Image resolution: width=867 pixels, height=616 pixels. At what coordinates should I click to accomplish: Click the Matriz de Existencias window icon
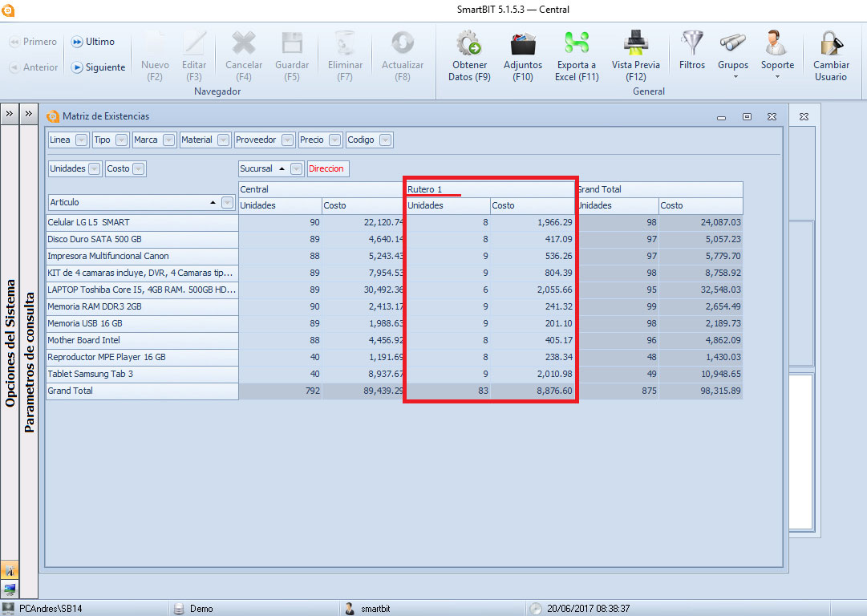[53, 116]
